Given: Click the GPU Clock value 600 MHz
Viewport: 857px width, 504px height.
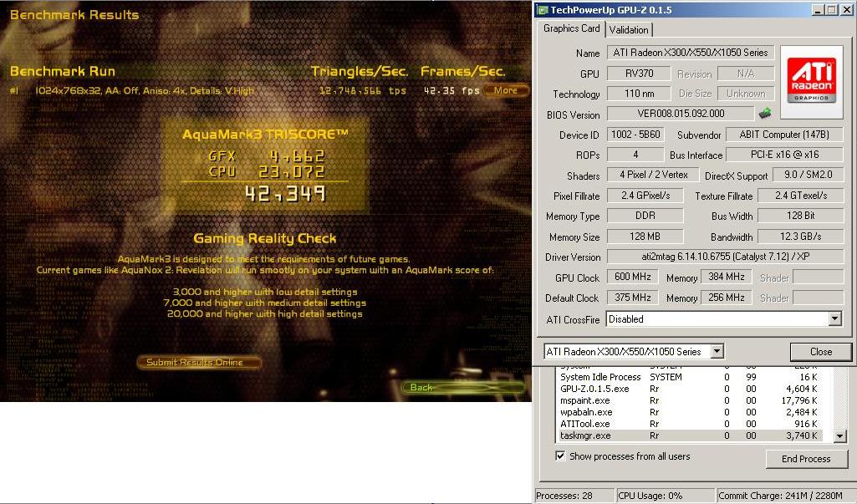Looking at the screenshot, I should pyautogui.click(x=632, y=277).
